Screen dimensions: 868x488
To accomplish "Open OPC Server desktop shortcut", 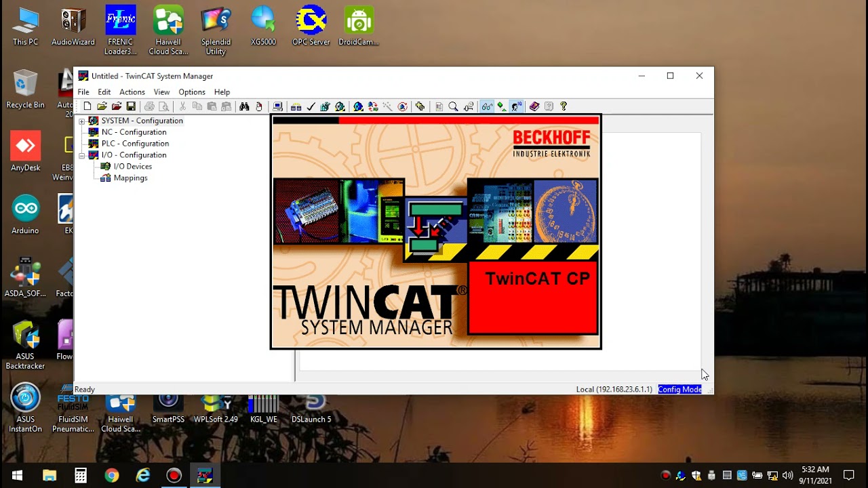I will click(x=311, y=27).
